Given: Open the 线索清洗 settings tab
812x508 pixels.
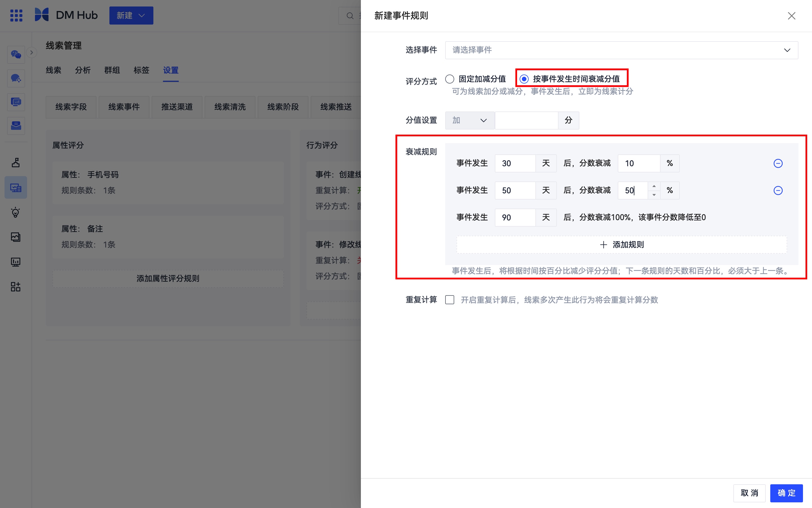Looking at the screenshot, I should 230,107.
